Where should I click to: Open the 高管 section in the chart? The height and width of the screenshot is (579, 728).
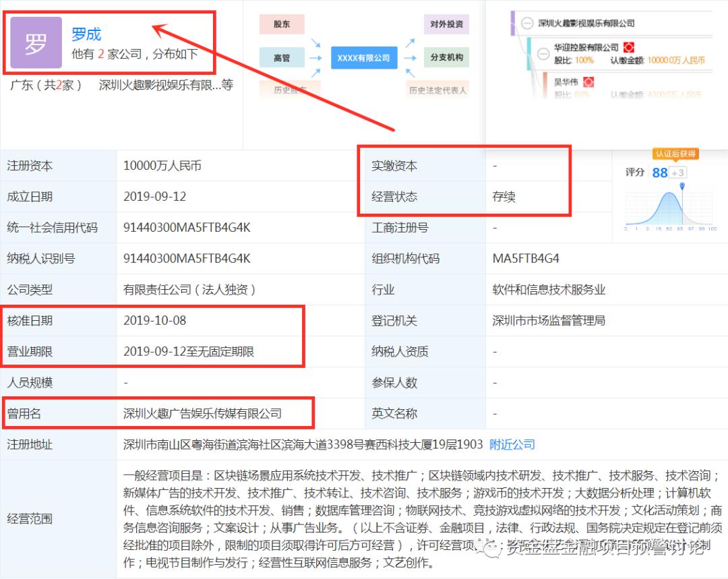click(x=282, y=57)
